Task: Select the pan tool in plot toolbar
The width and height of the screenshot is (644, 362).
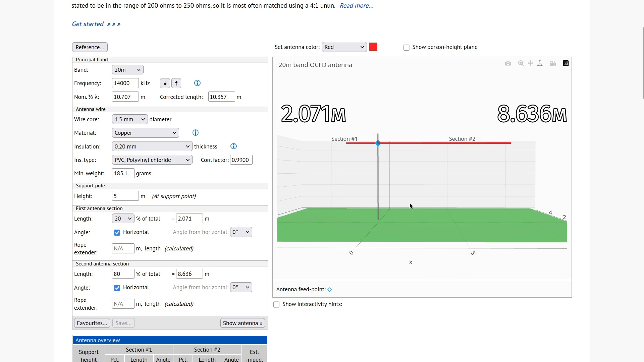Action: [x=530, y=63]
